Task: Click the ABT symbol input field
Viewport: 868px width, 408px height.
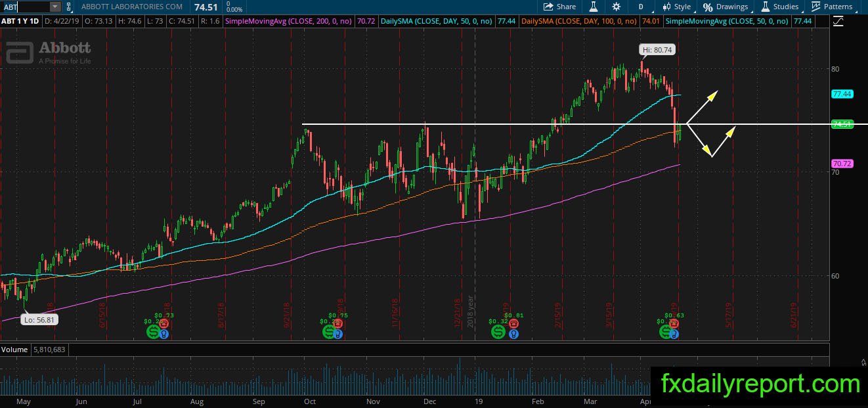Action: click(x=25, y=7)
